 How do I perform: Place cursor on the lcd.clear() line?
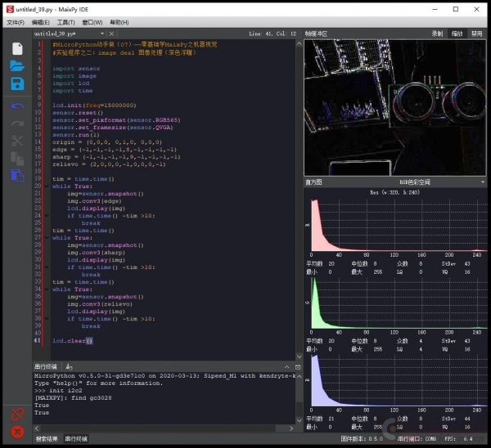(73, 341)
